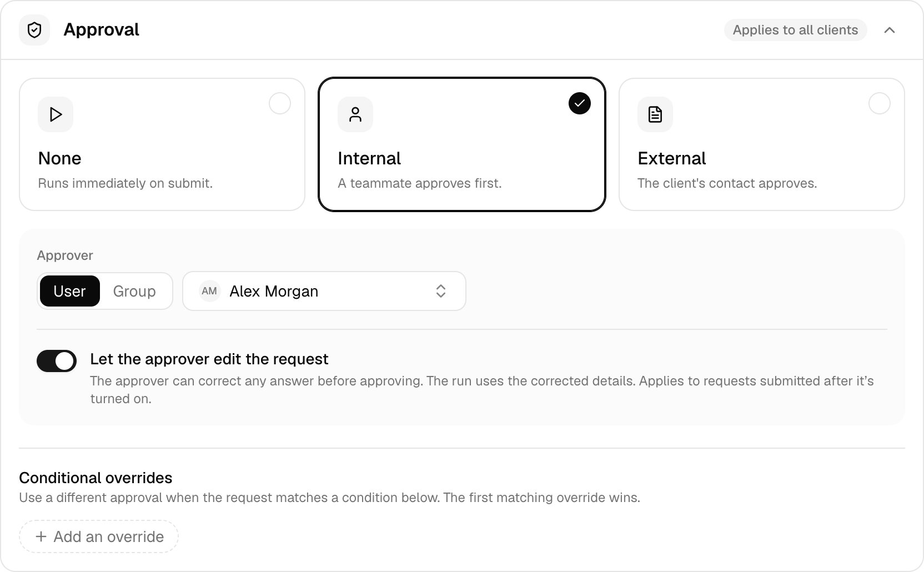Click the checked Internal radio indicator

(x=580, y=103)
